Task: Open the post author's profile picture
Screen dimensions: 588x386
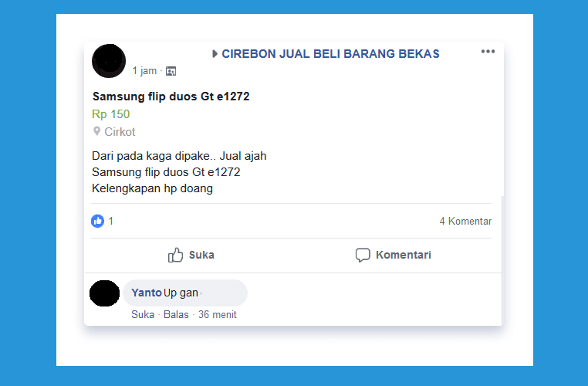Action: 109,61
